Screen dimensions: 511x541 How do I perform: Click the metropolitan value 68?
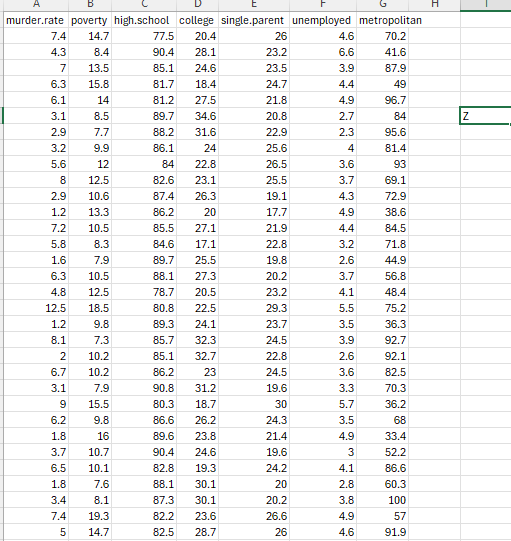[x=383, y=420]
